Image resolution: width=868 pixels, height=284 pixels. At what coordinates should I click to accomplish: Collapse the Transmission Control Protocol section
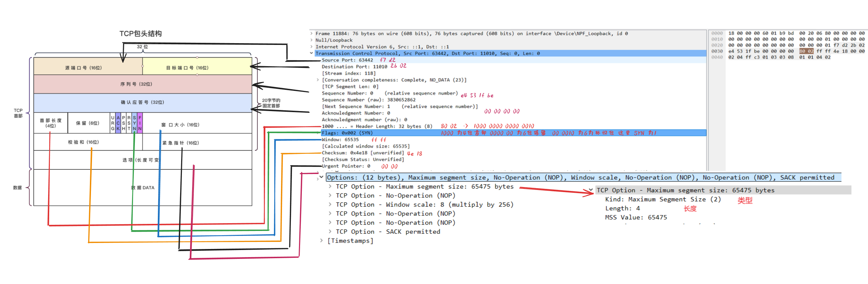[311, 53]
